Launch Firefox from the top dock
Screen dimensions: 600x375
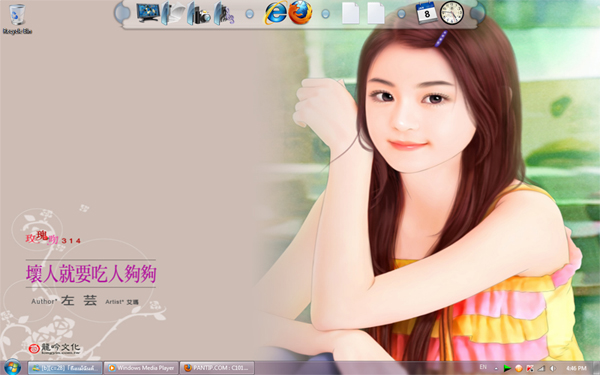tap(300, 13)
